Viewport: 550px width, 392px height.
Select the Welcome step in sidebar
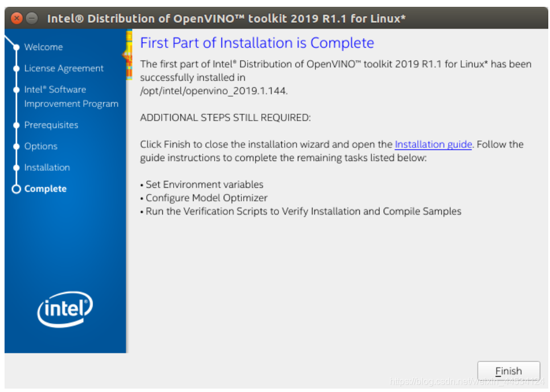point(43,47)
